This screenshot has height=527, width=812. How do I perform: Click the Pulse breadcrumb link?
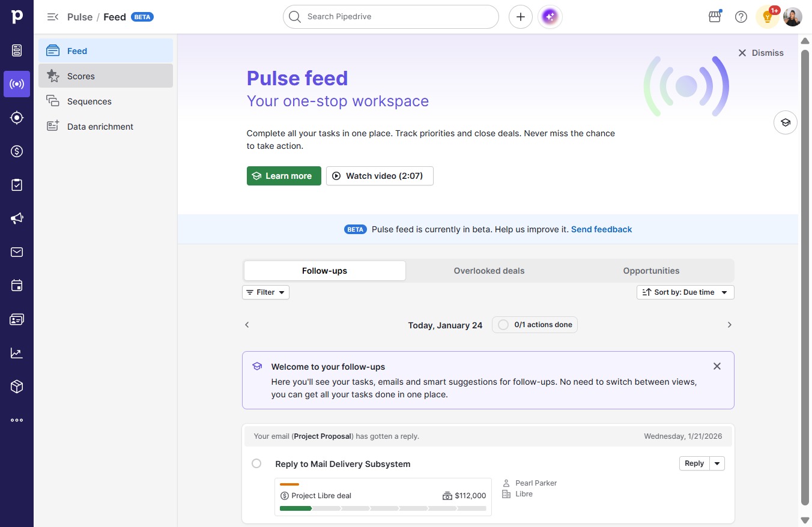coord(80,17)
